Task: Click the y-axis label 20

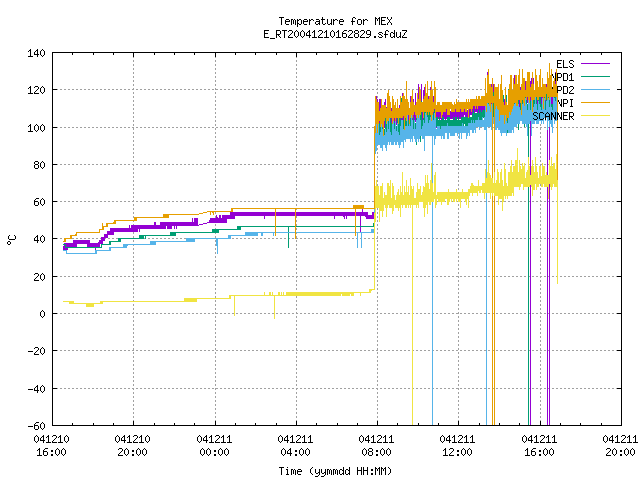Action: click(x=39, y=277)
